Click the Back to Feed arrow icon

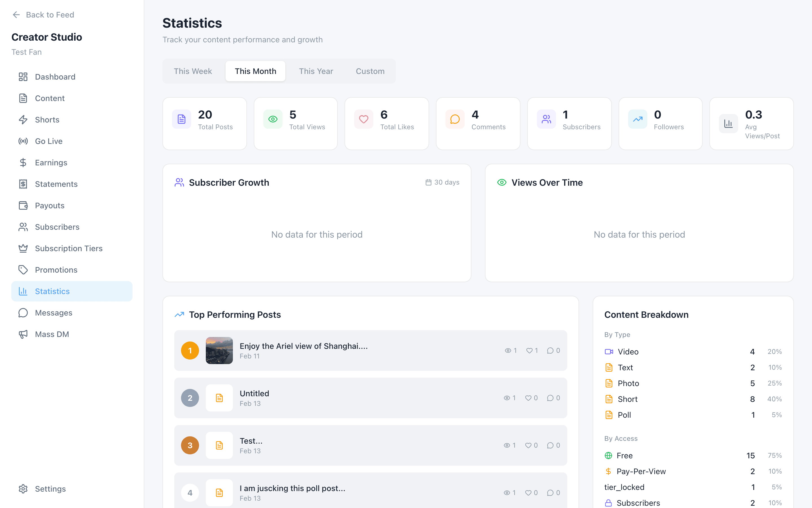(16, 15)
